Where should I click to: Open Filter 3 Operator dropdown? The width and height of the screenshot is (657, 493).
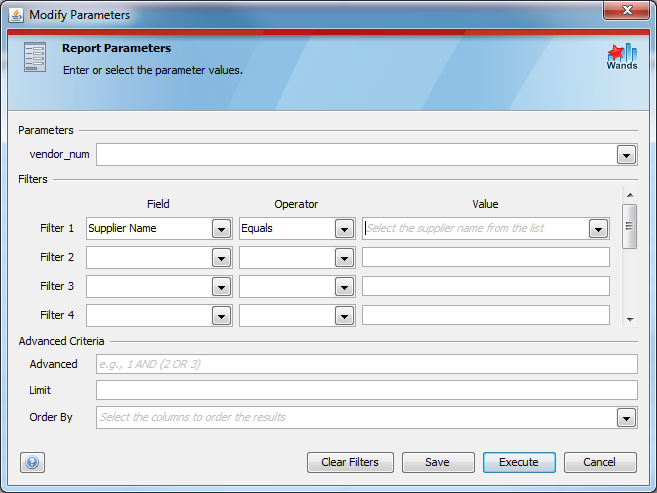[344, 287]
